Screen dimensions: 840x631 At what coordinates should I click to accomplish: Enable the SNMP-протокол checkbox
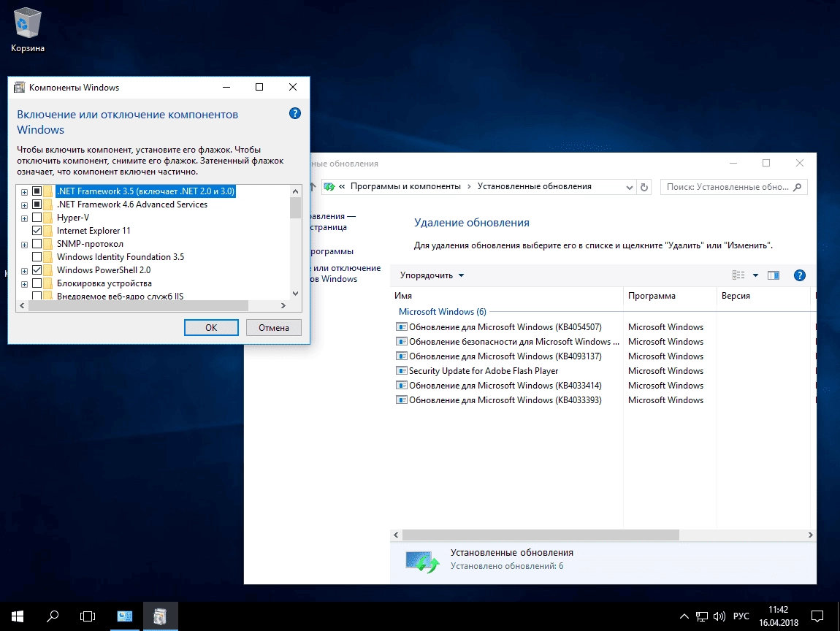pos(37,244)
